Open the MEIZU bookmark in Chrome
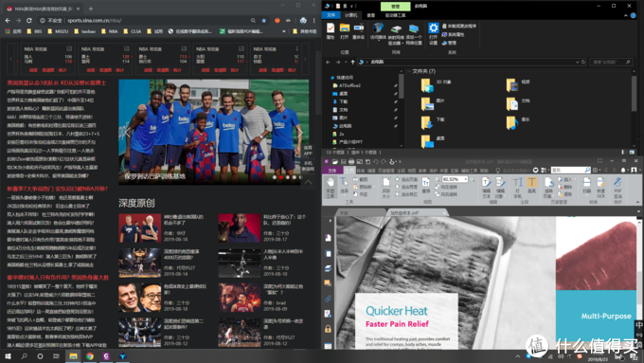The image size is (644, 363). click(58, 31)
